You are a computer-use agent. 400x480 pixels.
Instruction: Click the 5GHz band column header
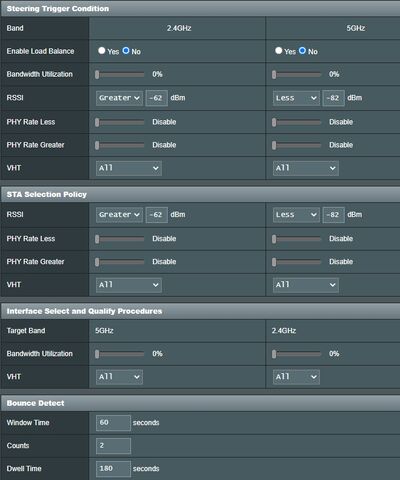tap(356, 28)
